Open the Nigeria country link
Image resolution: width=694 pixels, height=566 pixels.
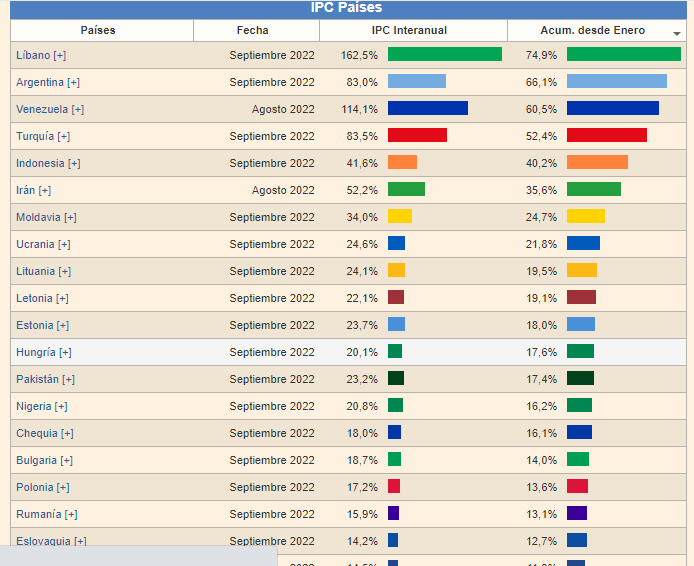coord(34,406)
